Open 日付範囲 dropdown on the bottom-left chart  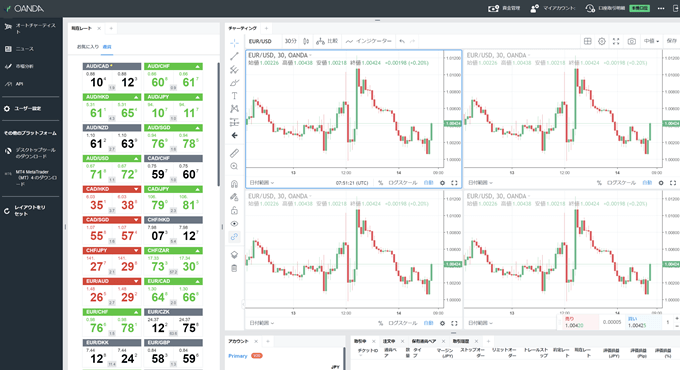click(x=262, y=323)
